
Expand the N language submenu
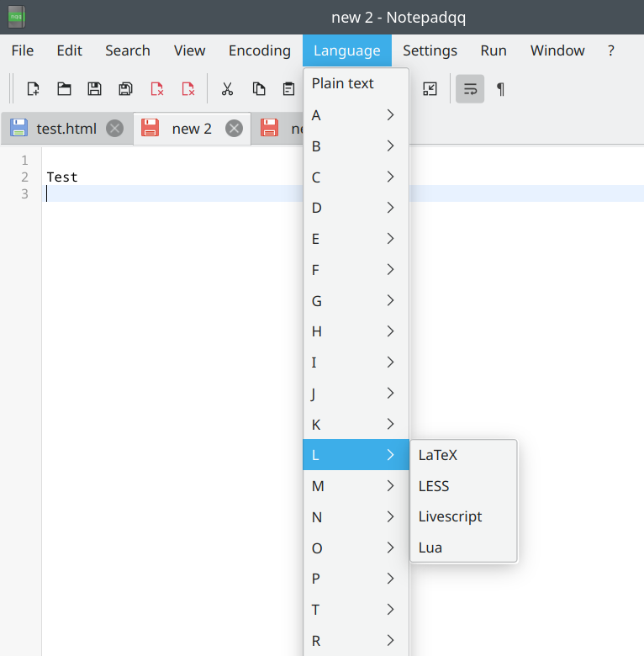[356, 517]
